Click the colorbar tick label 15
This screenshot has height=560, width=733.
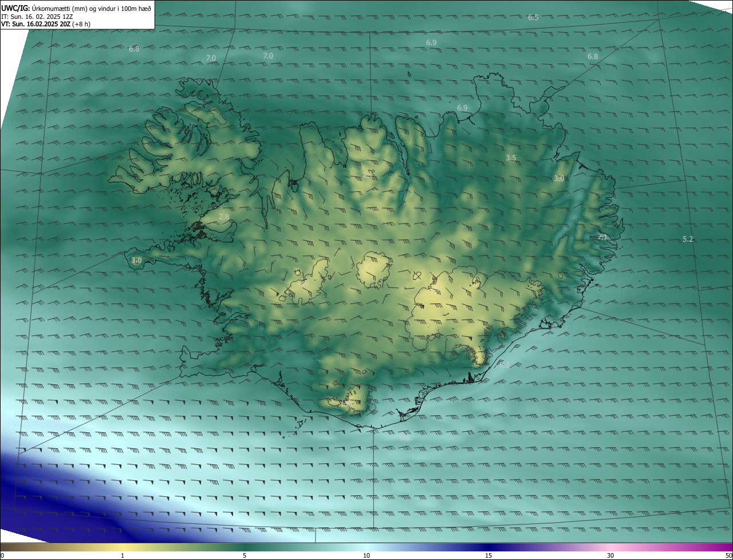point(488,555)
